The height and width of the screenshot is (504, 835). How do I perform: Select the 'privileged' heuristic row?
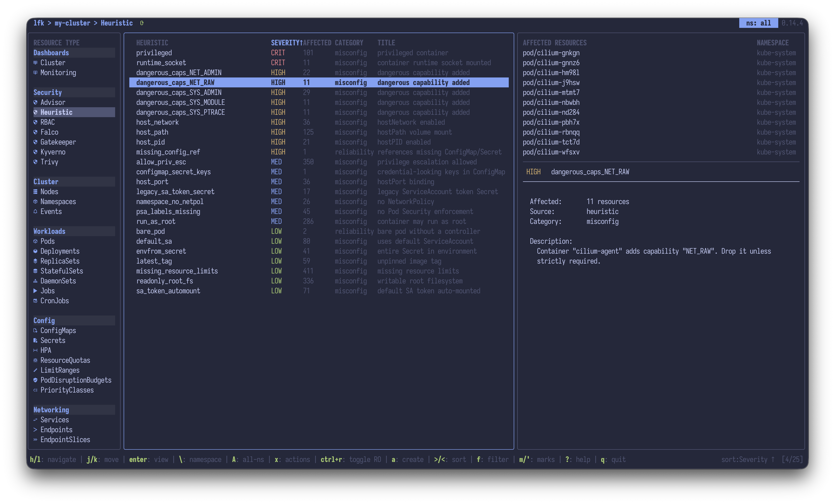319,53
